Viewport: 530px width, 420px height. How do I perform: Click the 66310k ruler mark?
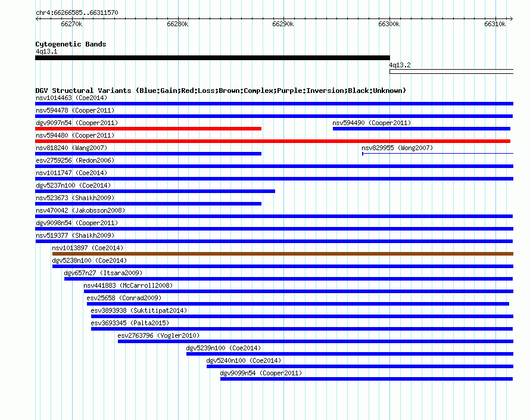coord(495,24)
